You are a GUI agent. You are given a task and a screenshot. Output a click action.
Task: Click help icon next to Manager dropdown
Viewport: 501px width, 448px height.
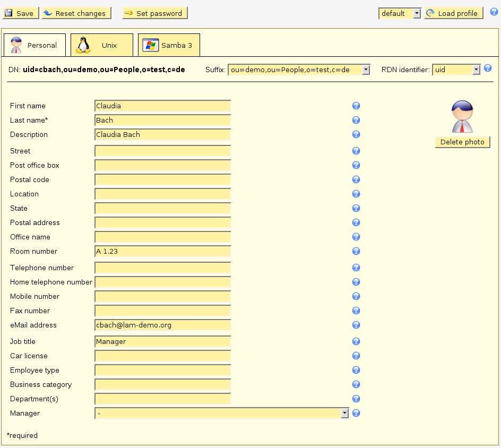coord(356,413)
